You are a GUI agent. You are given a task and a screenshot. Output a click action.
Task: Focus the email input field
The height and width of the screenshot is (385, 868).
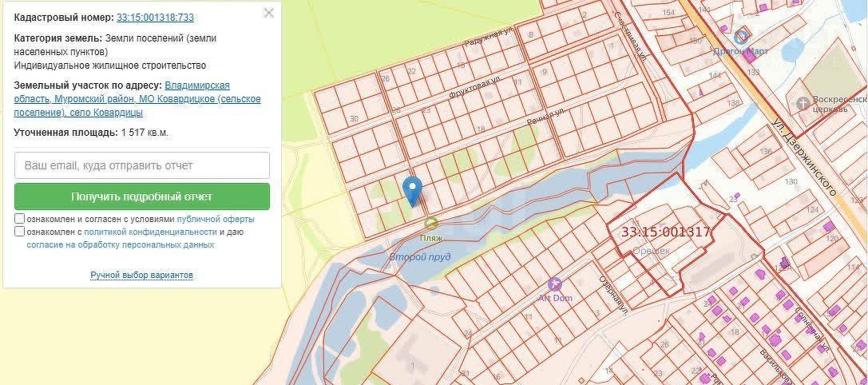(x=142, y=165)
